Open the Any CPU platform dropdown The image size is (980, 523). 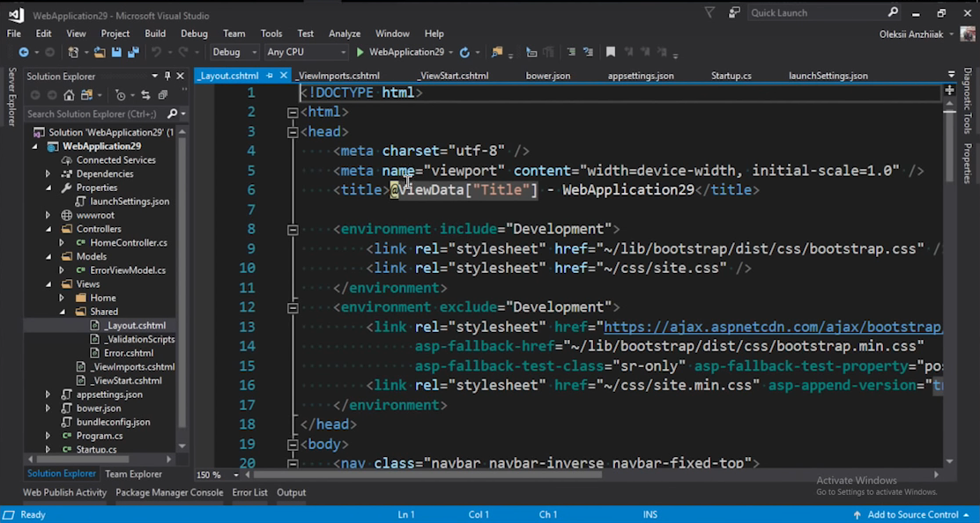307,53
